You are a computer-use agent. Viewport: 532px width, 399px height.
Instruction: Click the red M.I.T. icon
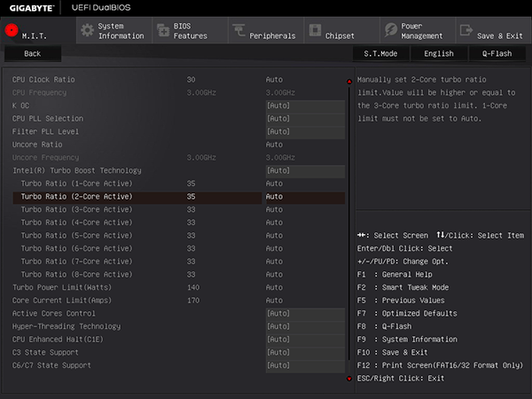pyautogui.click(x=12, y=29)
